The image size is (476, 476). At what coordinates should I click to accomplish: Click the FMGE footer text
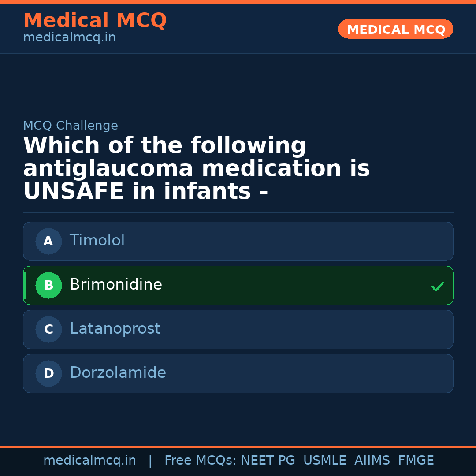(x=416, y=461)
